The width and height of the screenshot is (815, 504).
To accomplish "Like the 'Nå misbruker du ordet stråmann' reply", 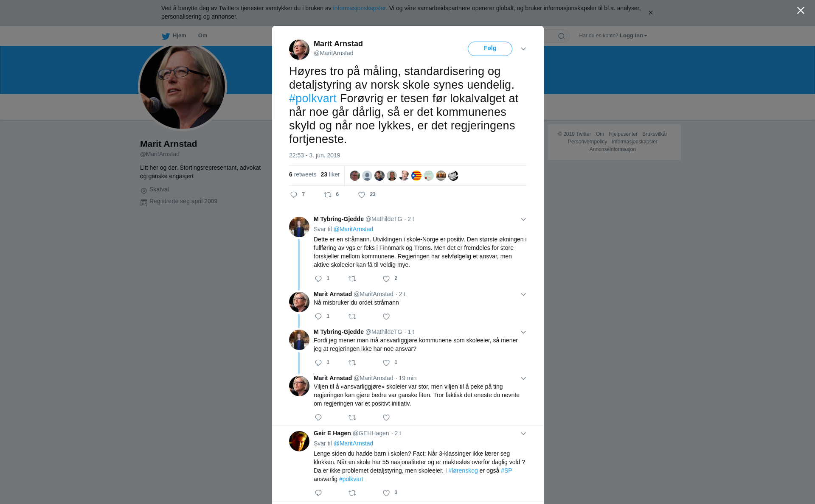I will (386, 316).
